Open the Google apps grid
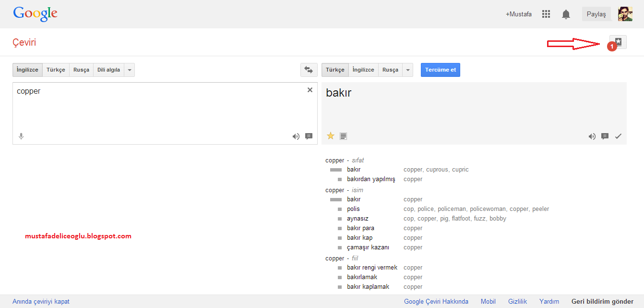644x308 pixels. click(x=546, y=14)
